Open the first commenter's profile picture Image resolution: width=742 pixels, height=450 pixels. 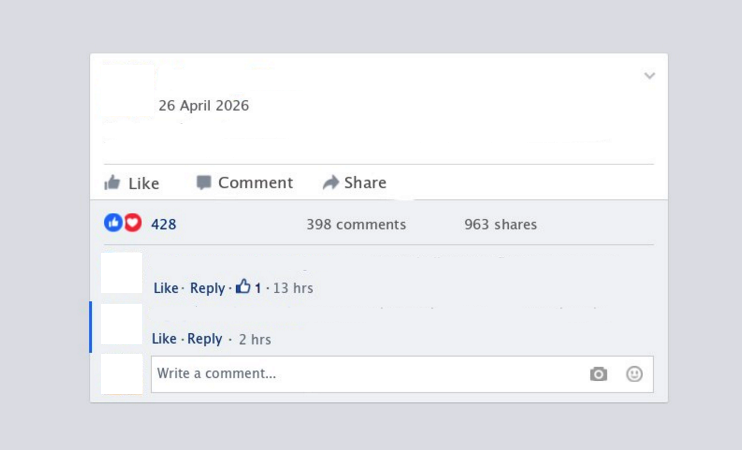(121, 273)
